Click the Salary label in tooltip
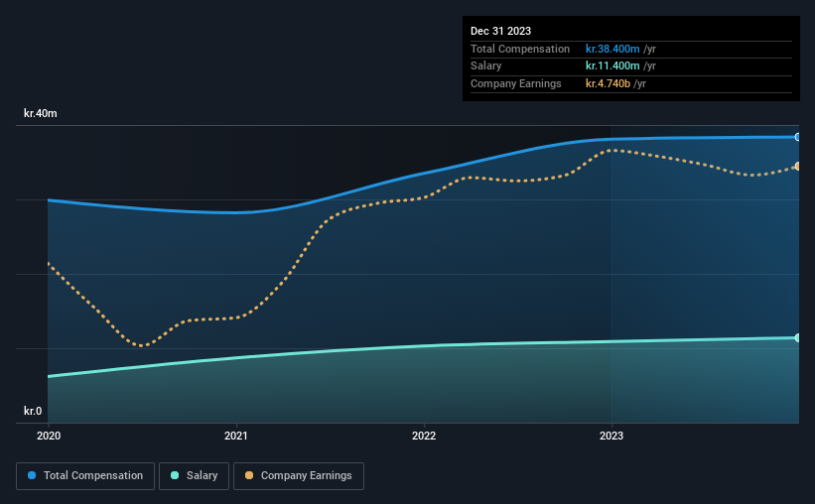Image resolution: width=815 pixels, height=504 pixels. click(486, 66)
